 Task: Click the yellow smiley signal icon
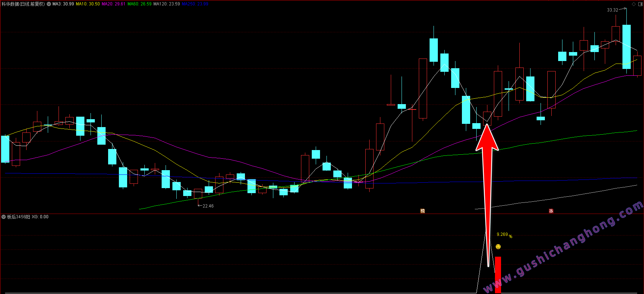498,247
